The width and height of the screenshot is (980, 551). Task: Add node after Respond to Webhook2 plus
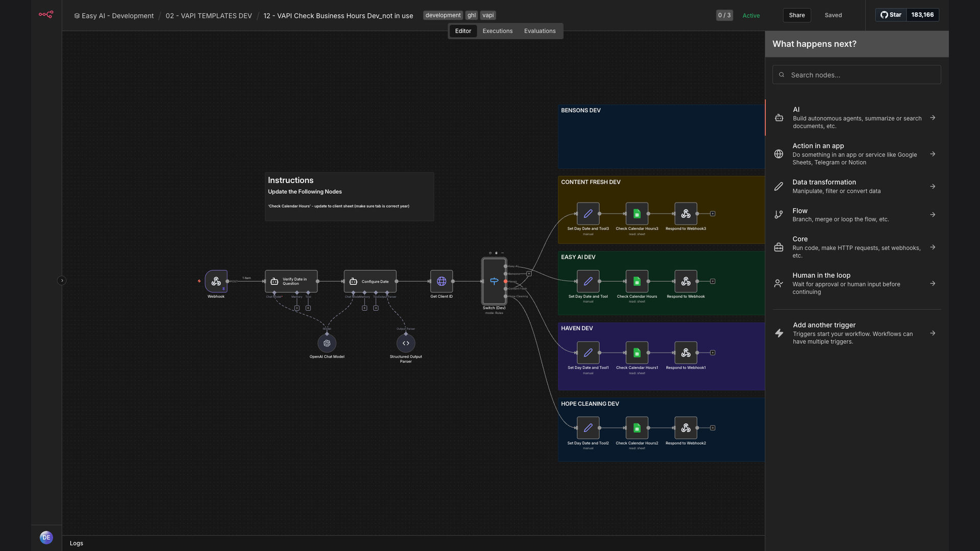(713, 428)
